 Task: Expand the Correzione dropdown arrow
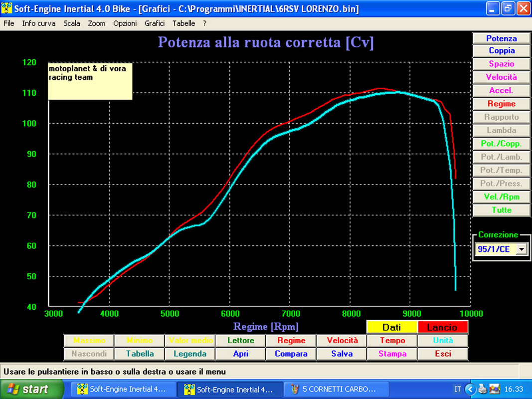point(521,249)
